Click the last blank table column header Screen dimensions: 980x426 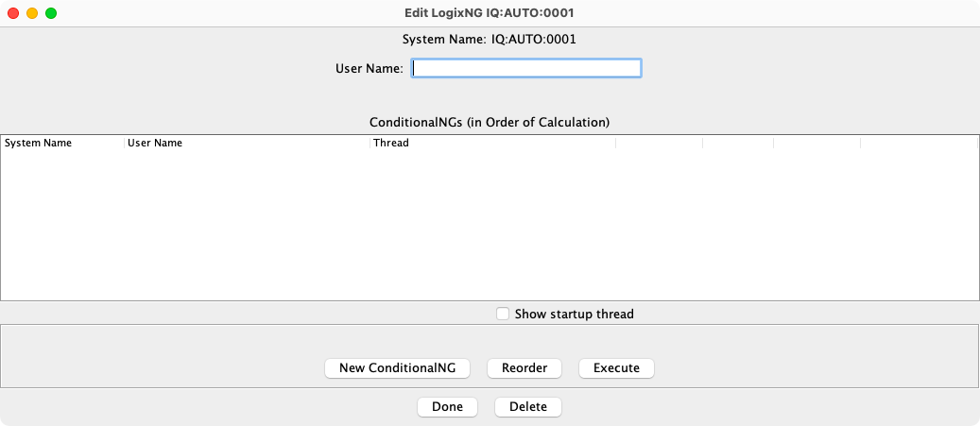[919, 143]
